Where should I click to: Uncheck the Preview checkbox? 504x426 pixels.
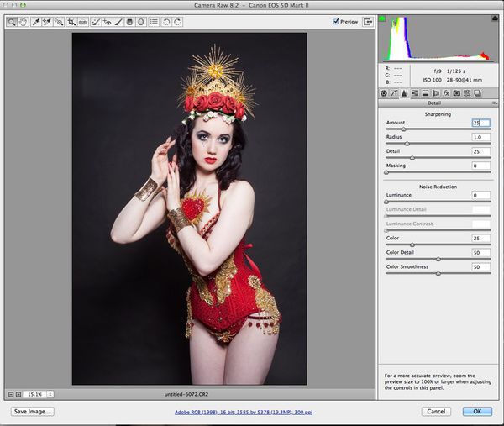[336, 22]
